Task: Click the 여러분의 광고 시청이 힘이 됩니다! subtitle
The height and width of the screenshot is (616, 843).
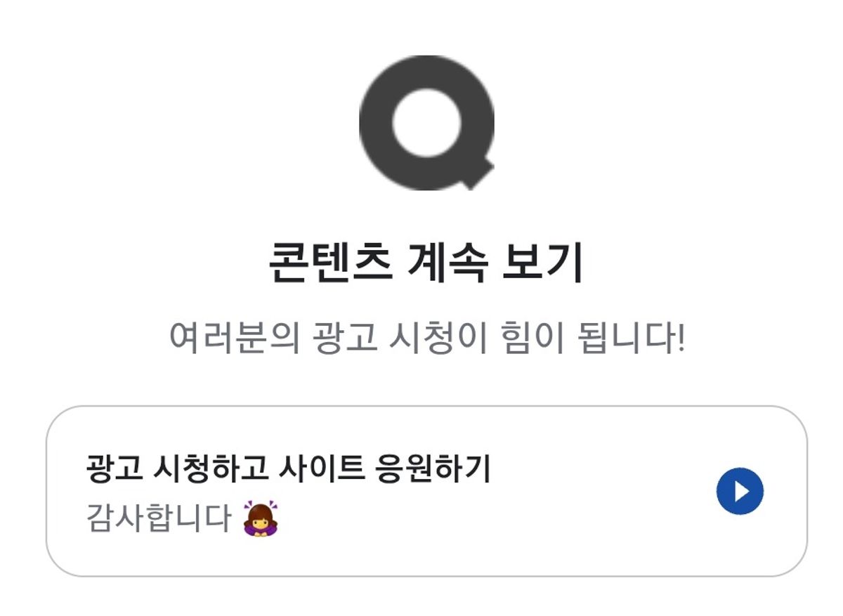Action: point(426,340)
